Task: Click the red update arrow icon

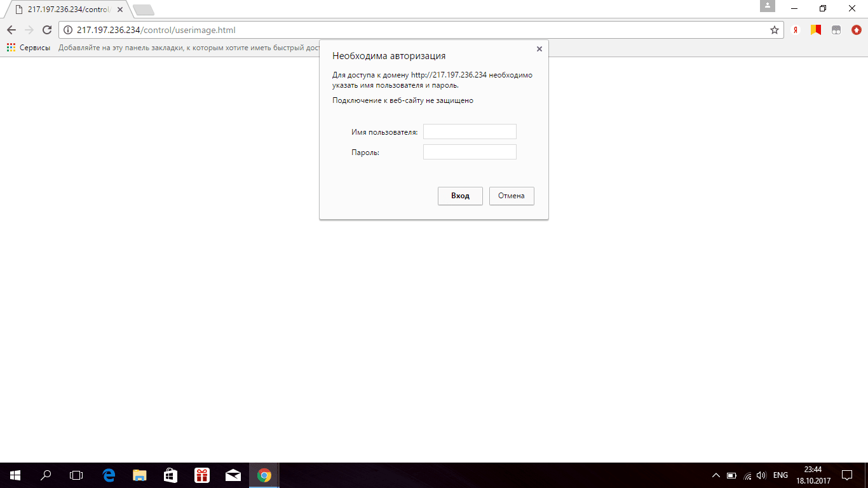Action: coord(856,30)
